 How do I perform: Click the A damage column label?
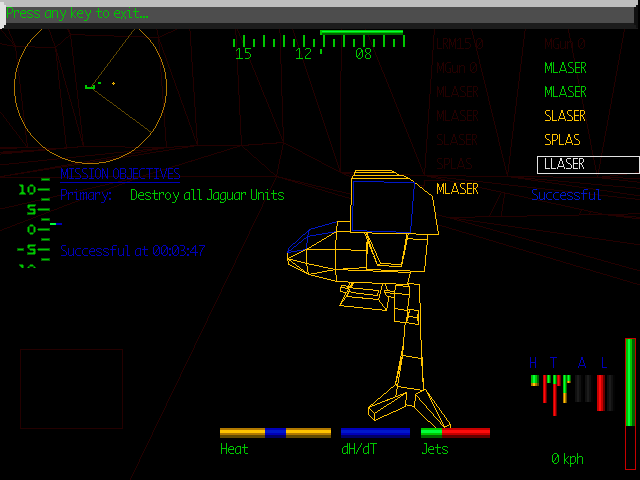pos(582,363)
